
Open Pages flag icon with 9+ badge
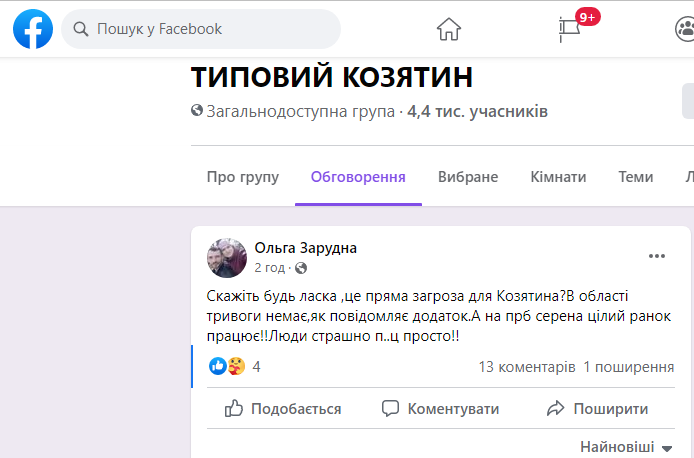pos(570,29)
